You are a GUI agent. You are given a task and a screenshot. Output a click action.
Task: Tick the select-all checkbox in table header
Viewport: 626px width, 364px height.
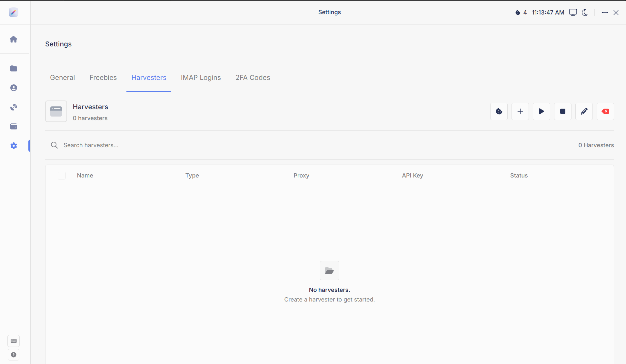[x=62, y=176]
